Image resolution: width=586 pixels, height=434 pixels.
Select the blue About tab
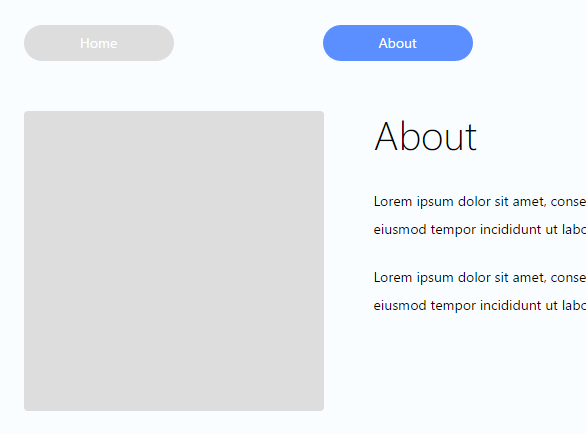[398, 43]
